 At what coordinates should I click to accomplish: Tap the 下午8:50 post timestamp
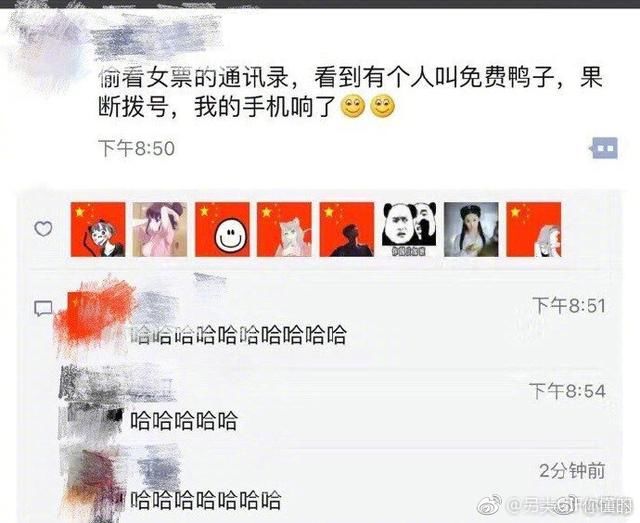coord(136,148)
